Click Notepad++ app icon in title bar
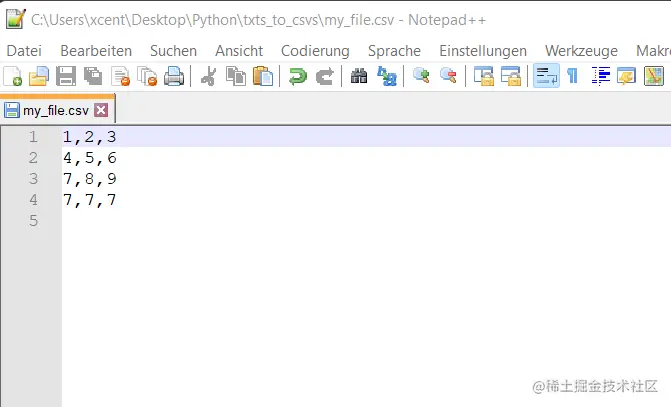 click(x=15, y=19)
